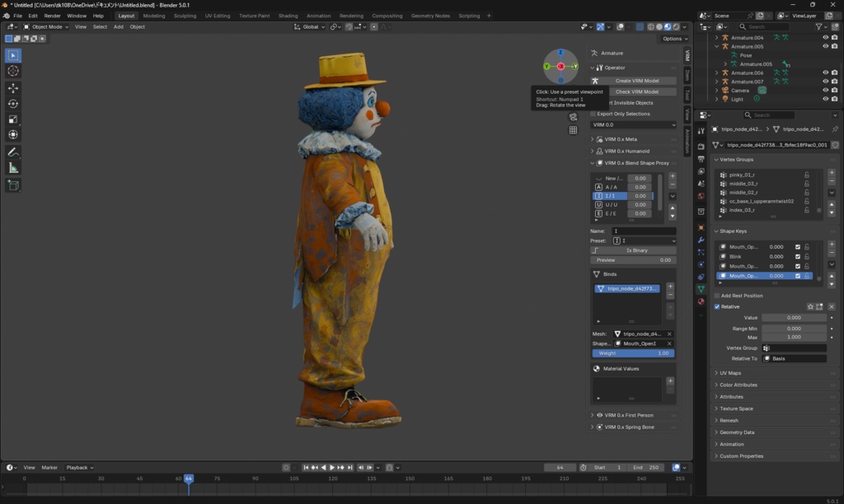
Task: Add new material value with plus
Action: [670, 380]
